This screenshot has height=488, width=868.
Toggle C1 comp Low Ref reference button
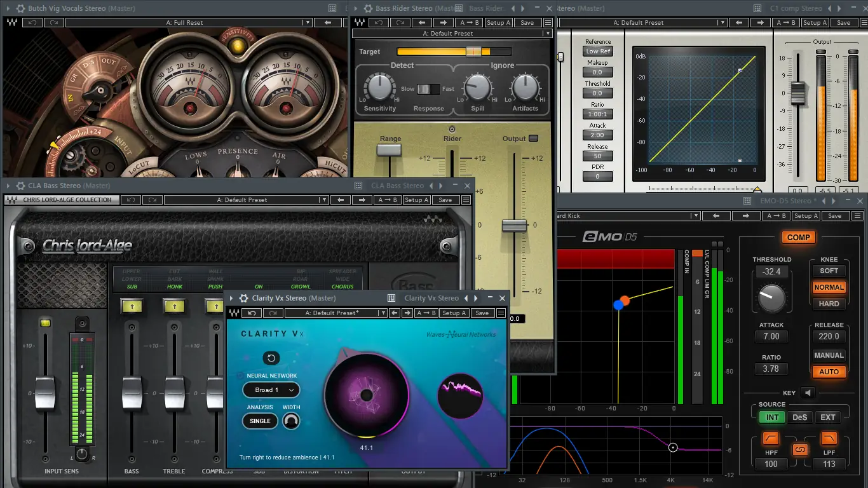pyautogui.click(x=598, y=51)
